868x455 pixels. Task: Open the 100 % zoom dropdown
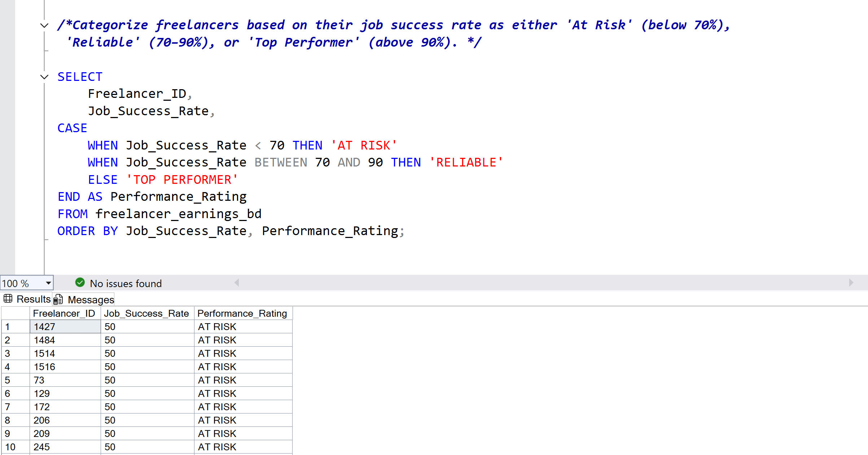tap(48, 283)
